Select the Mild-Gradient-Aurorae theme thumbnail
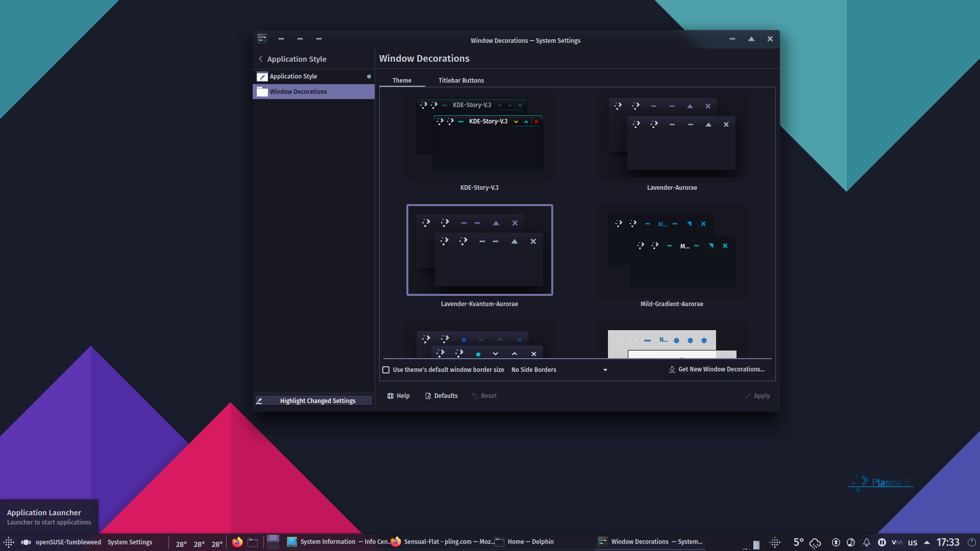The height and width of the screenshot is (551, 980). coord(672,250)
